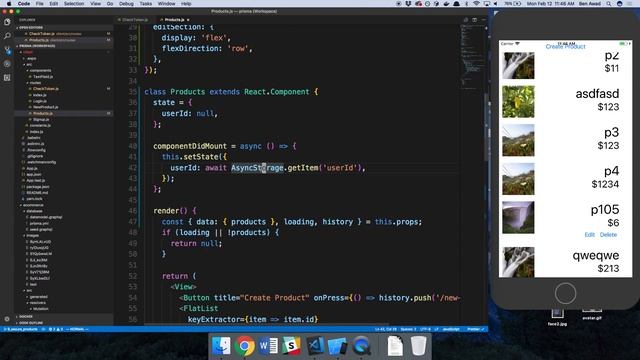Screen dimensions: 640x360
Task: Open the Edit menu
Action: 54,4
